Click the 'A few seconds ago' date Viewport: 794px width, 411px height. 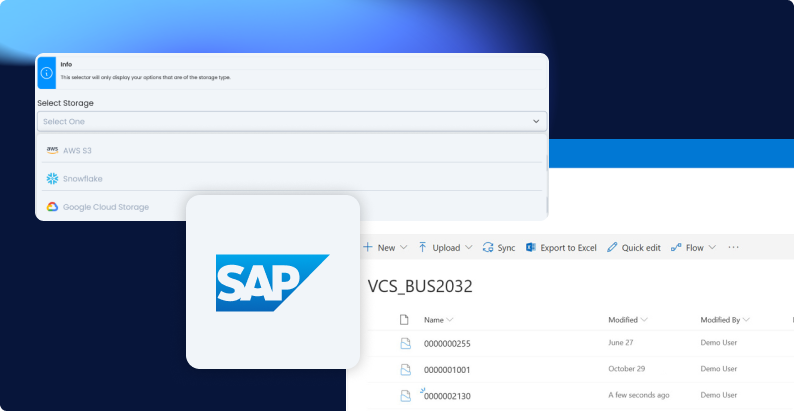coord(639,395)
